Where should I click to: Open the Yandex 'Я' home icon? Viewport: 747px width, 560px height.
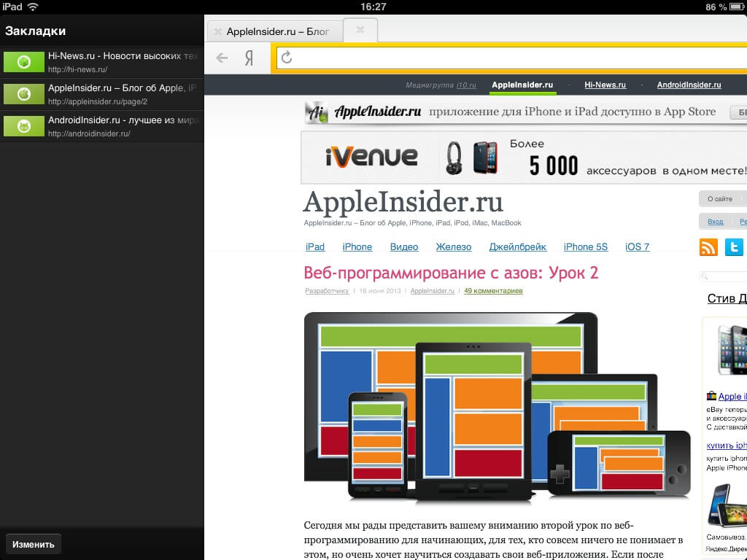[x=249, y=58]
